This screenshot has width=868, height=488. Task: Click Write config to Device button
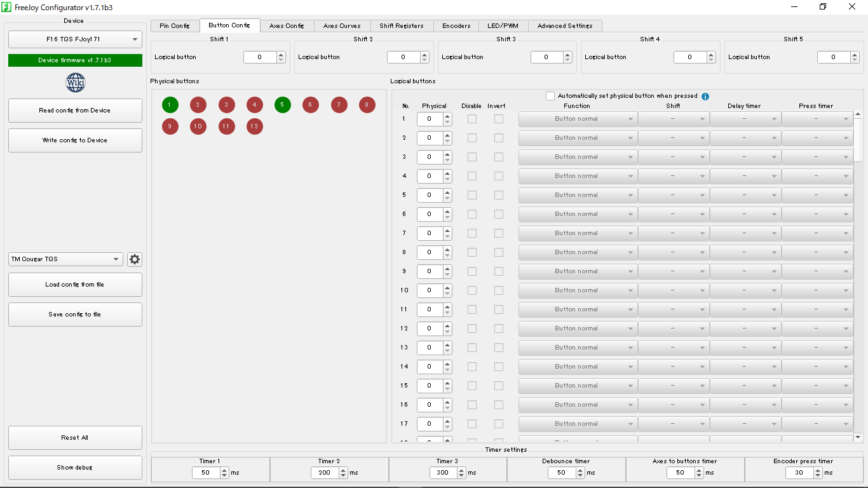75,140
